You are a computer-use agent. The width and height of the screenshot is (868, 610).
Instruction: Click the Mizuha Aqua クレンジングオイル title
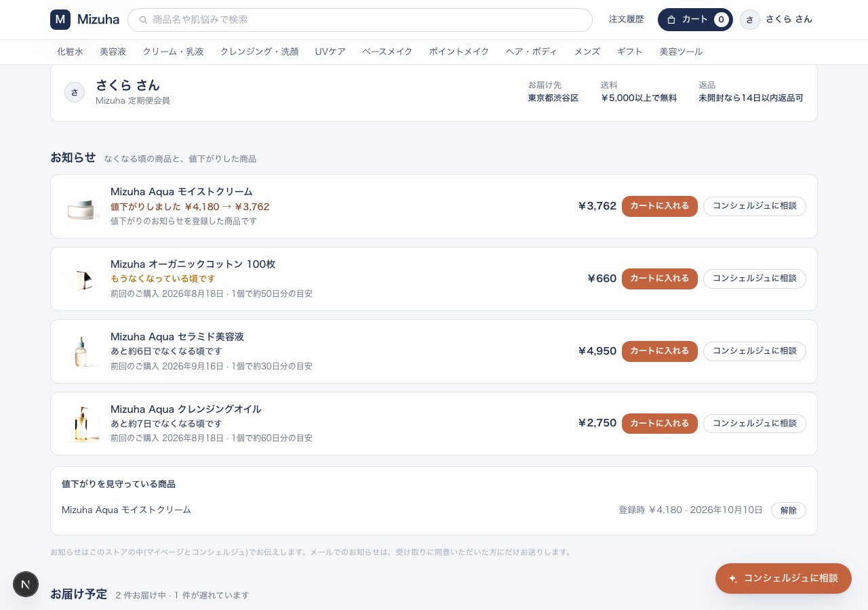click(186, 409)
